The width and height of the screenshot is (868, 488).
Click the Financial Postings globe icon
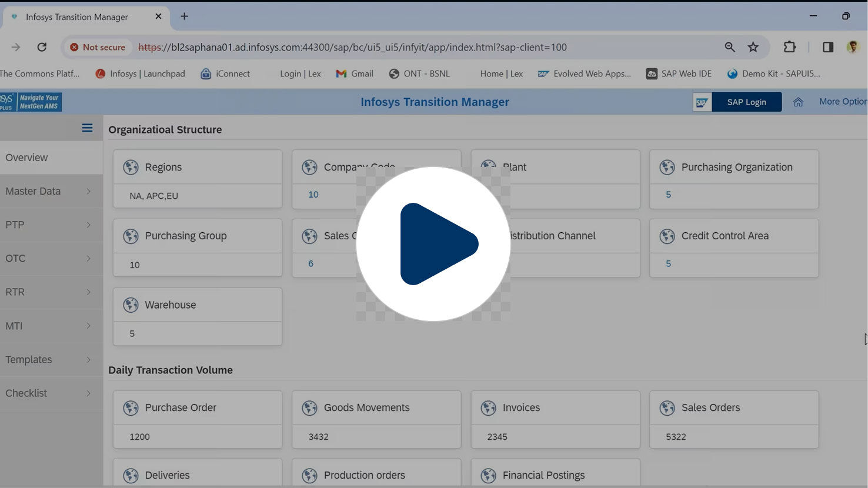[488, 475]
